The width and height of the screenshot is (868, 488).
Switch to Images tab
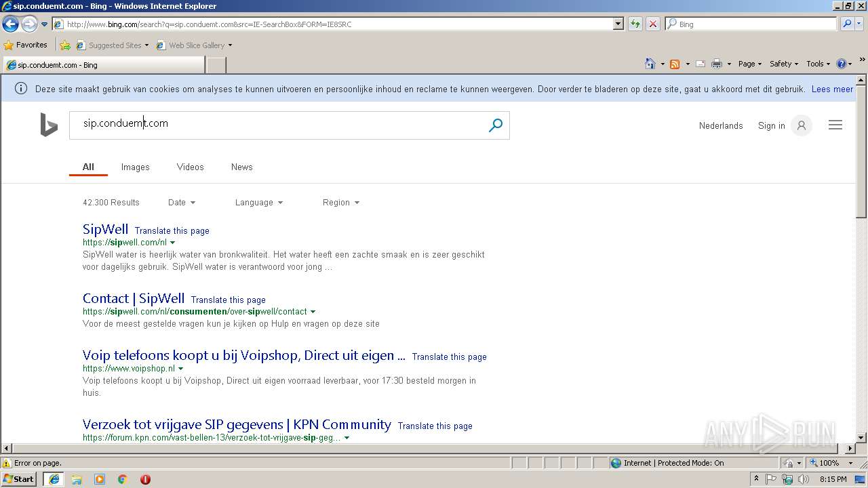click(135, 167)
